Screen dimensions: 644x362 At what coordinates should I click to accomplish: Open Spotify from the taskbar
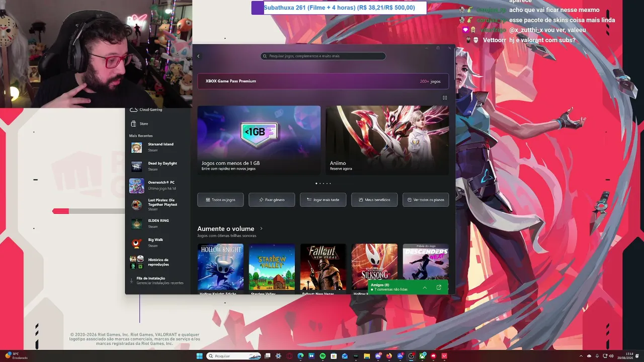pos(323,356)
